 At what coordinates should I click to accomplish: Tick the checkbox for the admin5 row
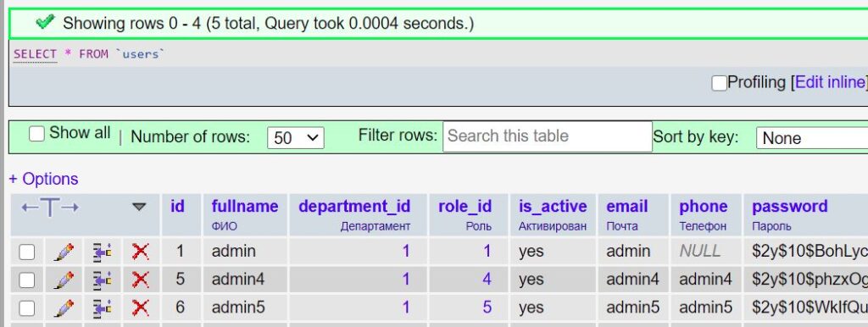[x=26, y=308]
